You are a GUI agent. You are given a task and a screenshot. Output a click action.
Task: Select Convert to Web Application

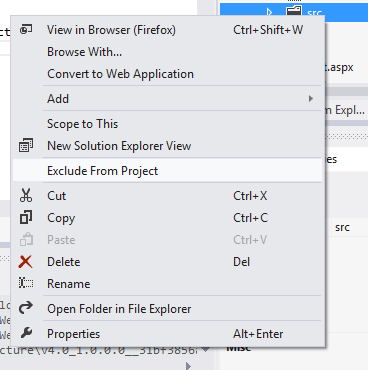point(167,74)
